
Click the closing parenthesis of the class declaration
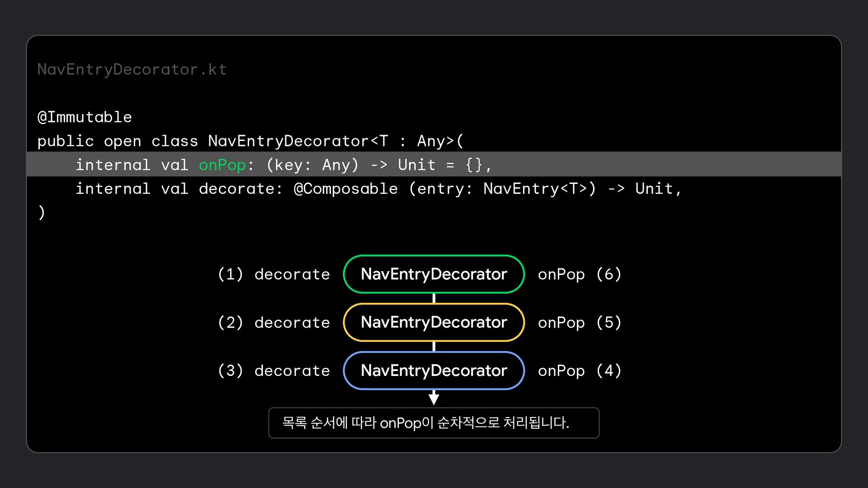42,212
